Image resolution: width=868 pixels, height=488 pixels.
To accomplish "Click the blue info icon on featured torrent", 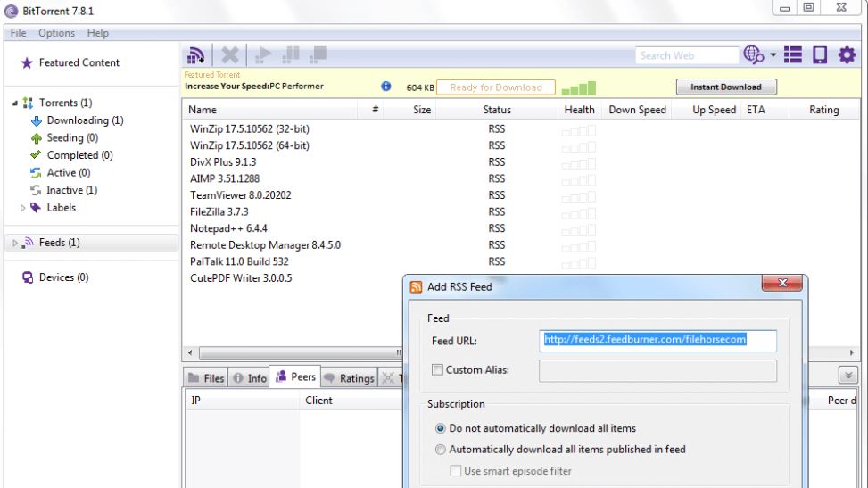I will [386, 87].
